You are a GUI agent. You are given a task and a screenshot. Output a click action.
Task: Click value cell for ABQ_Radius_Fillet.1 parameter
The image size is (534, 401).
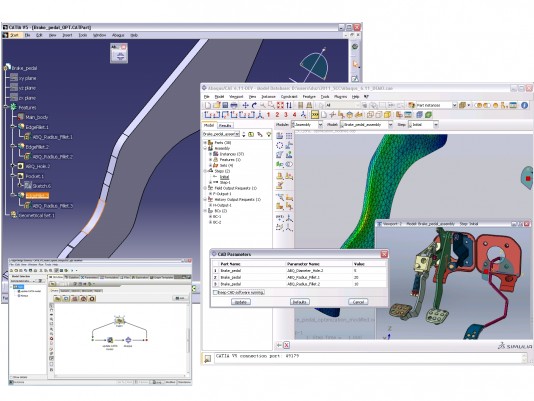[x=369, y=277]
